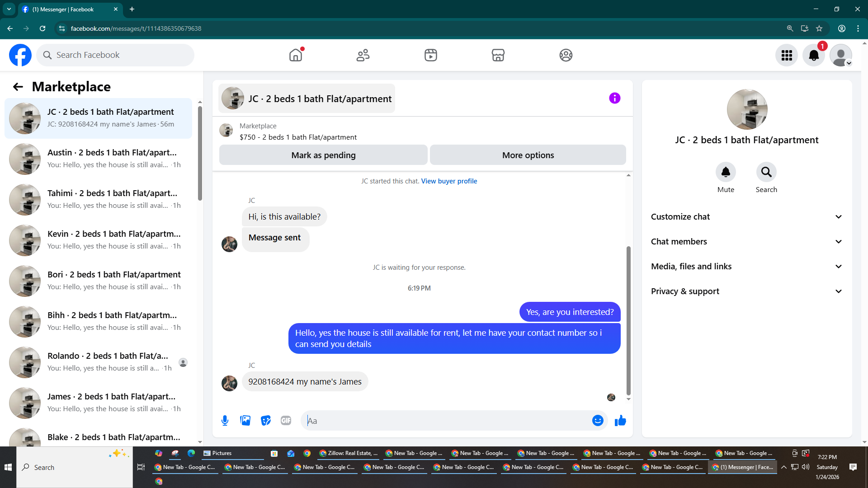Send a thumbs up like
868x488 pixels.
pos(620,421)
